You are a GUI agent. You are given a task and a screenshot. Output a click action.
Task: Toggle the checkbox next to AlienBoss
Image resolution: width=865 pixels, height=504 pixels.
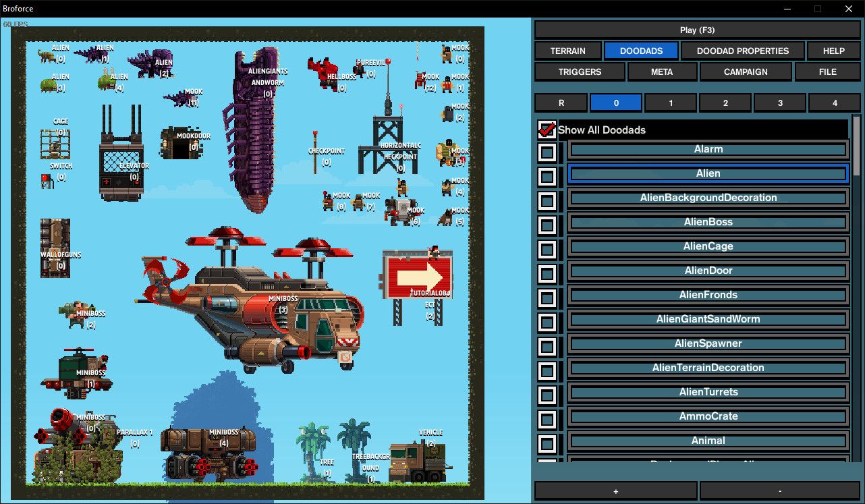[547, 225]
